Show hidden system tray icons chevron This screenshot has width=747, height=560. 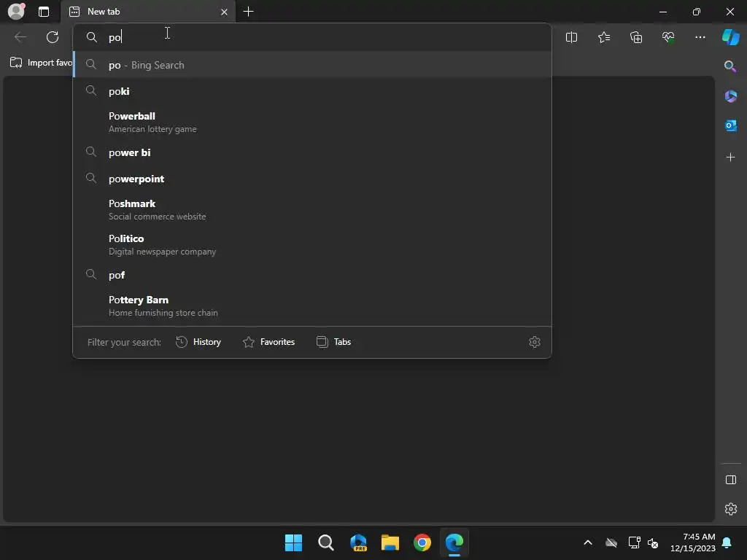click(588, 542)
